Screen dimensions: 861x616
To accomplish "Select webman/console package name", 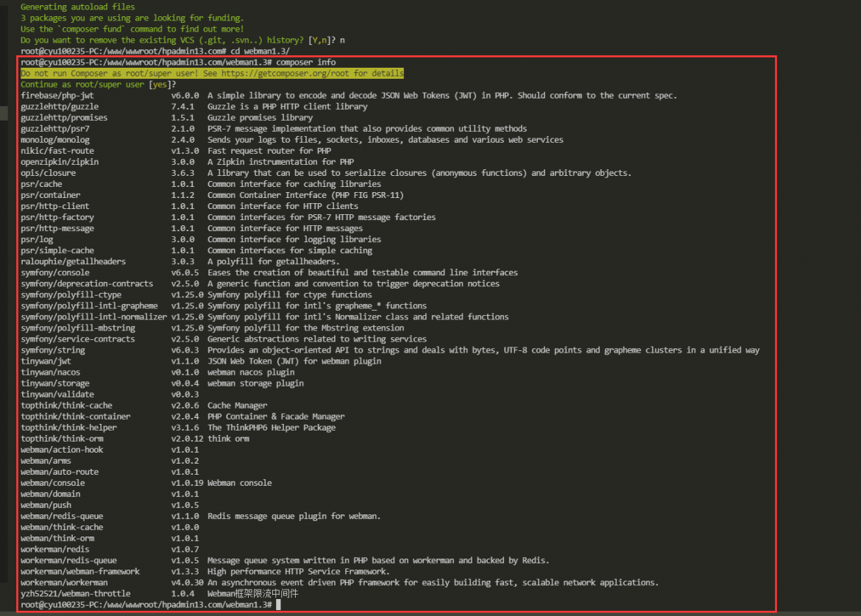I will pos(53,483).
